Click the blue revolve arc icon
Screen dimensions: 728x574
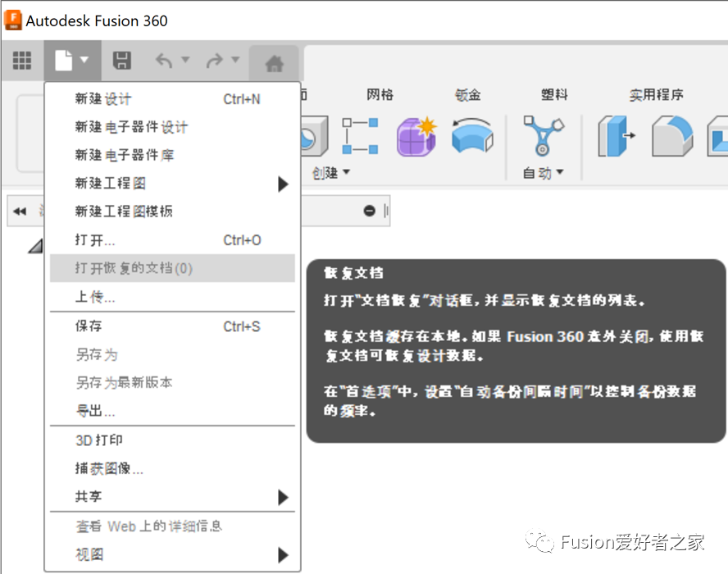(x=472, y=135)
